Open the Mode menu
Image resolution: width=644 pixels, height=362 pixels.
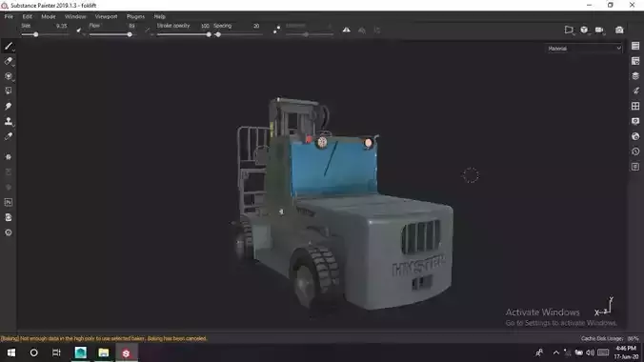[x=49, y=16]
